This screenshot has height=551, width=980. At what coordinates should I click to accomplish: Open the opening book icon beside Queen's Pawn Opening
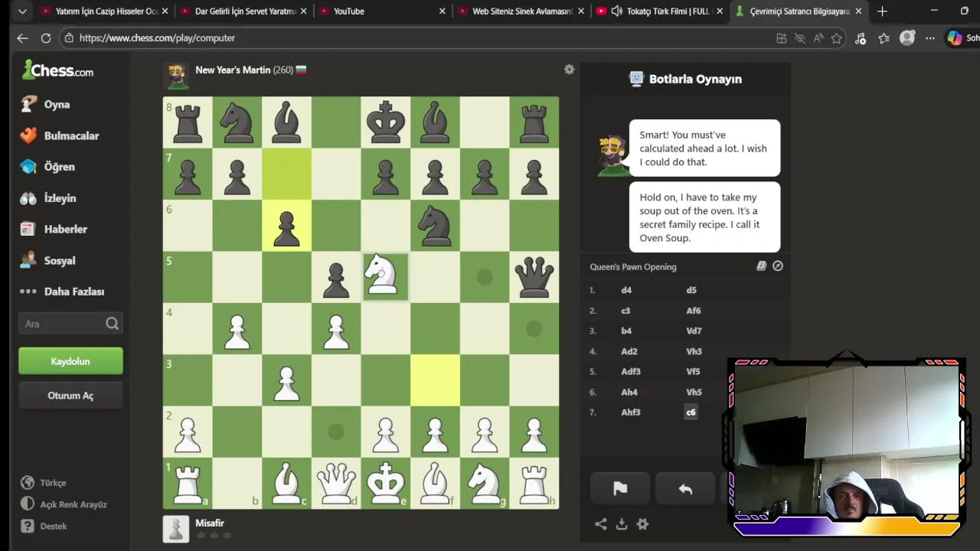(x=761, y=266)
